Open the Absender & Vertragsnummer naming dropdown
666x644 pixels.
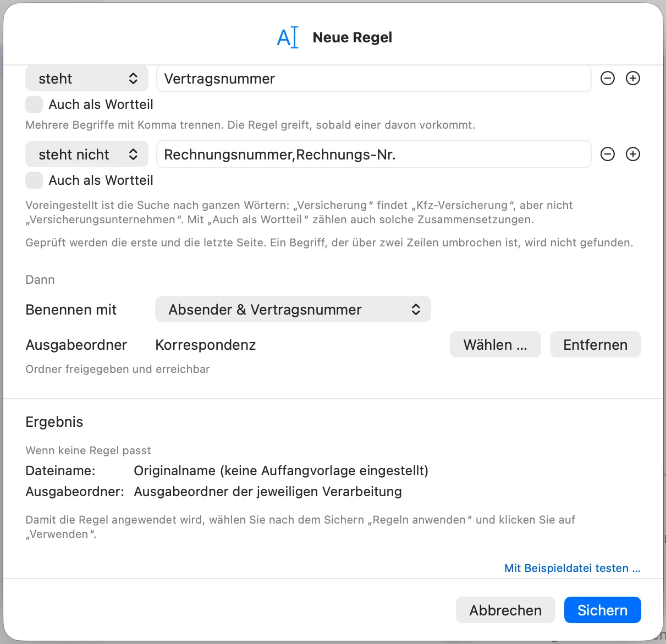[293, 310]
